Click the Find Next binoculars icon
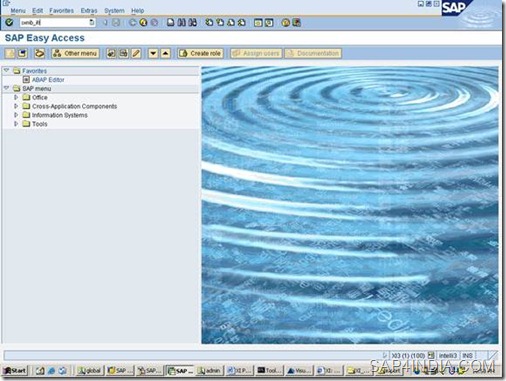Viewport: 506px width, 381px height. point(192,23)
